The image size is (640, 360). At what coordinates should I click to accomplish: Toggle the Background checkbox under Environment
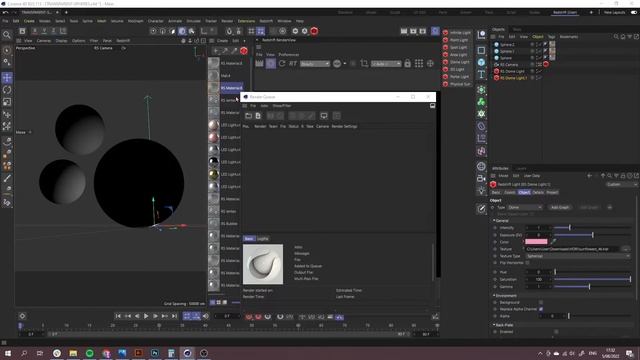pos(541,302)
